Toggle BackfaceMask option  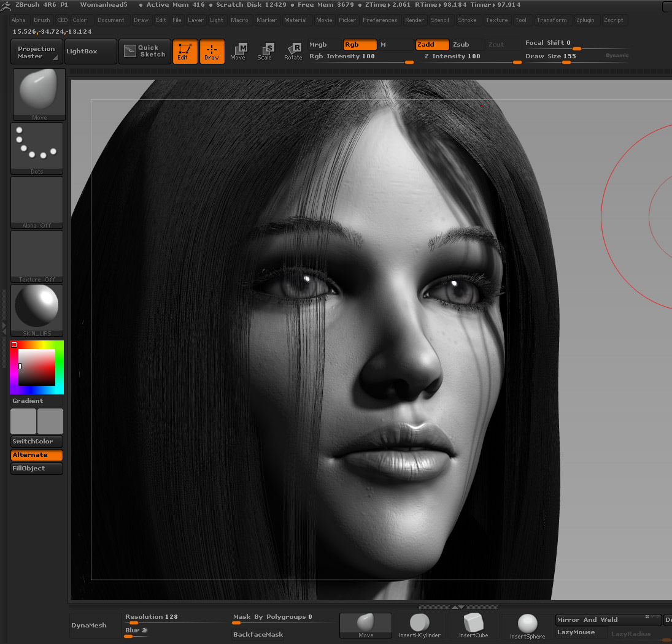point(258,635)
